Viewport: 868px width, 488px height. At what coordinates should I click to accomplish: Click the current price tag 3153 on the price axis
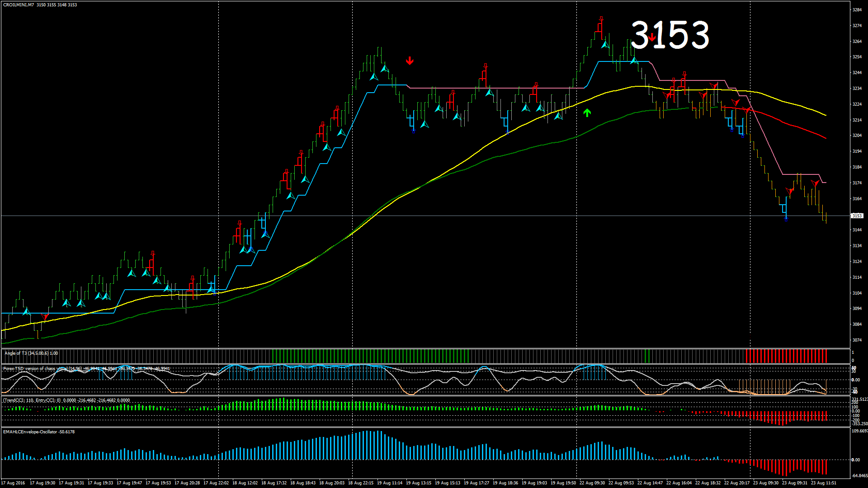857,216
